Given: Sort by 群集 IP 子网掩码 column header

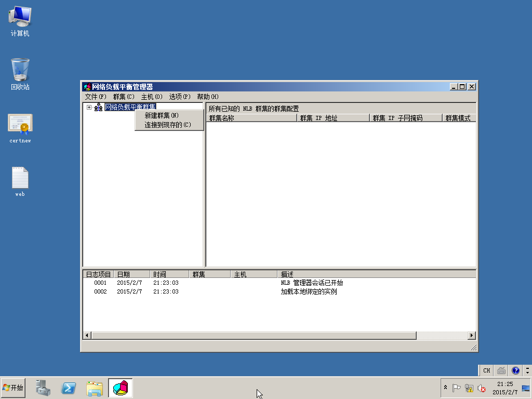Looking at the screenshot, I should (x=406, y=118).
